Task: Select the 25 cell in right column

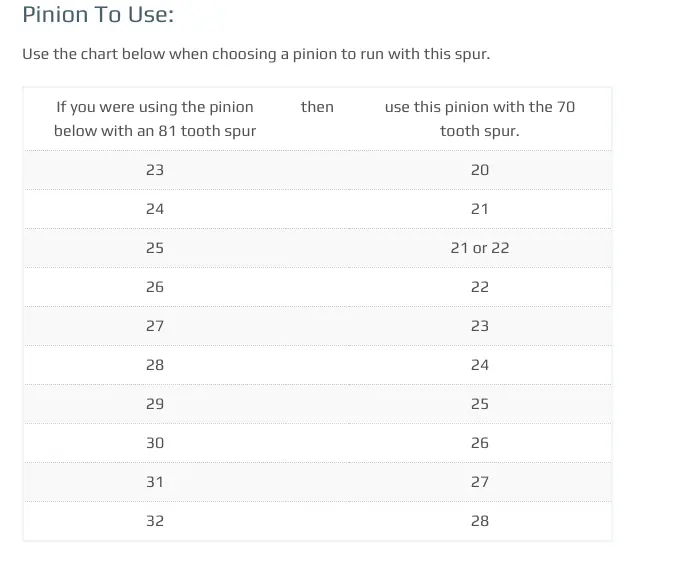Action: click(x=480, y=404)
